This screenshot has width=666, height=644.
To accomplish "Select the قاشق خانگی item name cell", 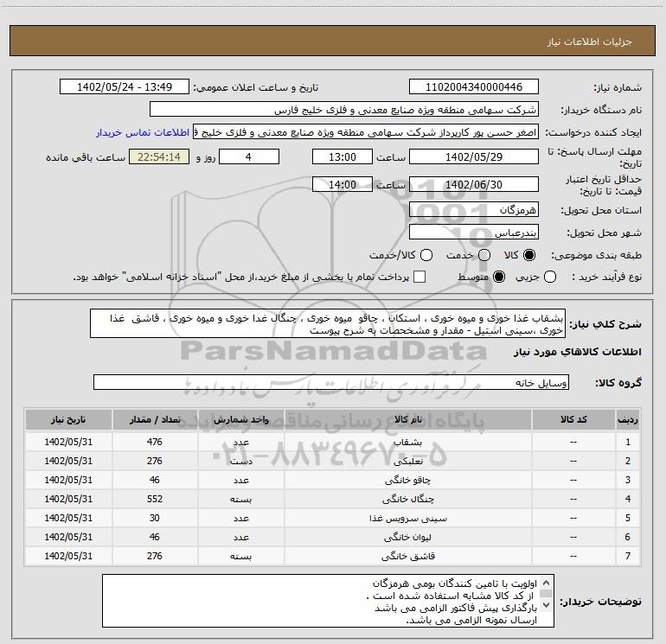I will (407, 556).
